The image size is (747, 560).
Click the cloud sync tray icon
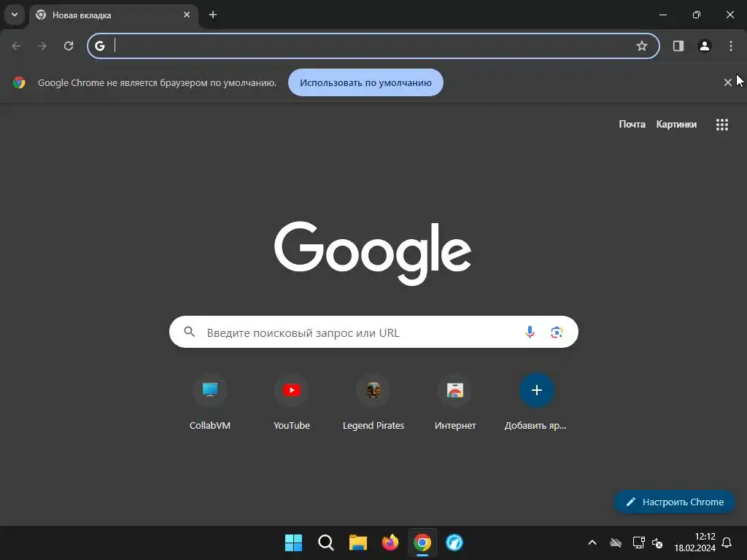(x=616, y=542)
